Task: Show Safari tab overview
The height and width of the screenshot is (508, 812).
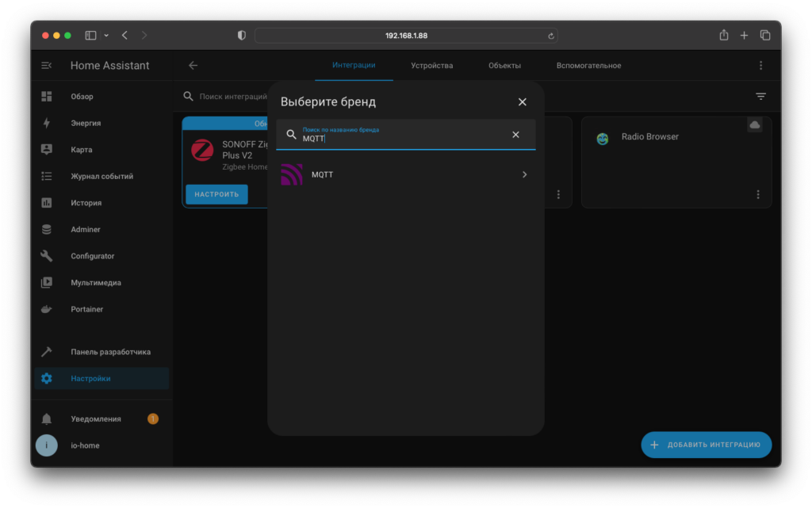Action: (765, 35)
